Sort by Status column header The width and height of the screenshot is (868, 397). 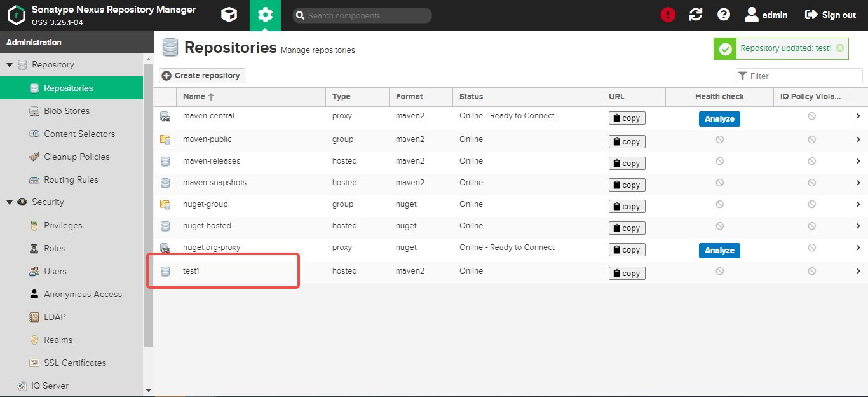(x=527, y=97)
